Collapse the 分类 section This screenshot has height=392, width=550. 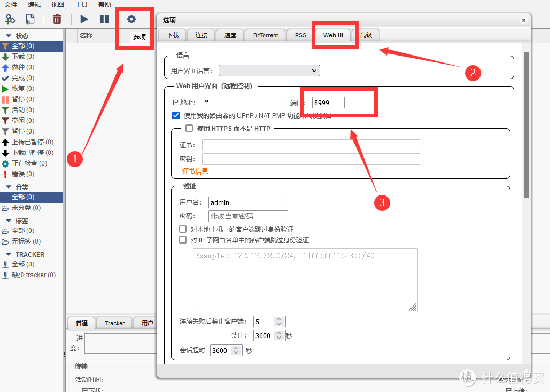(x=9, y=187)
